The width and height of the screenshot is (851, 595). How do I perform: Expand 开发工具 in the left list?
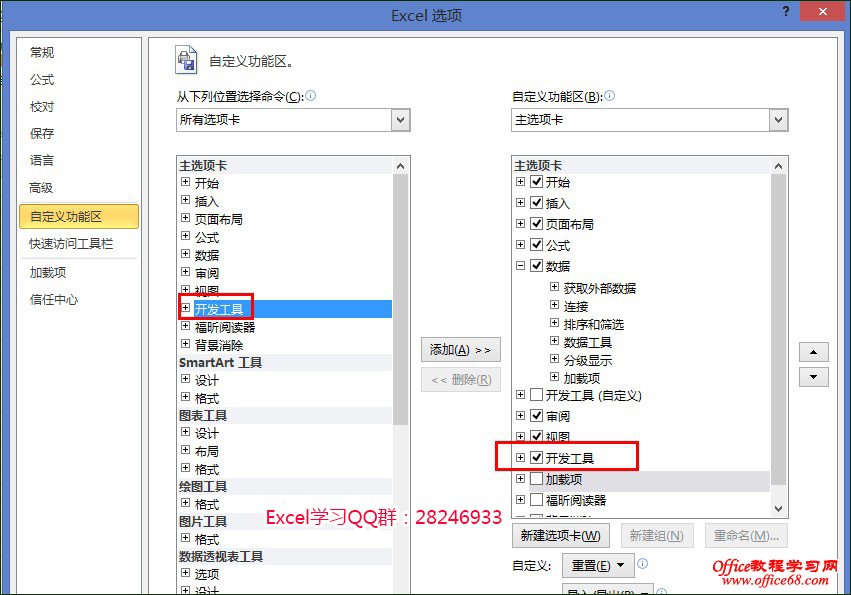coord(186,308)
